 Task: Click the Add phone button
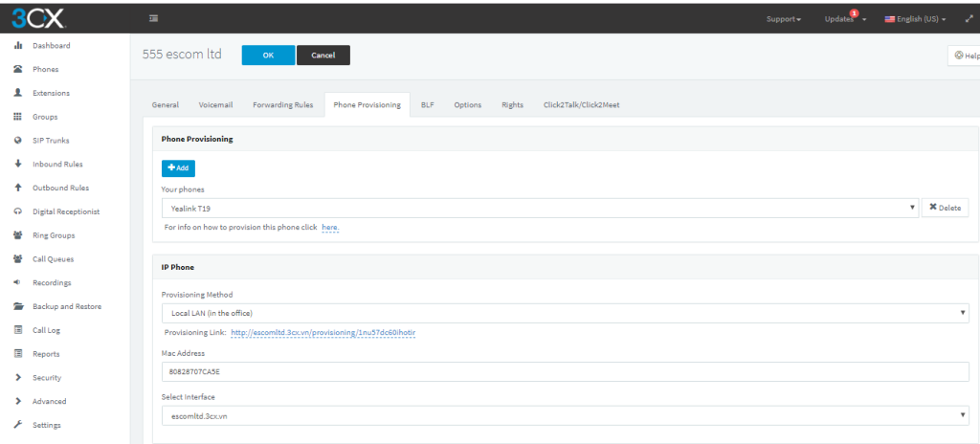(x=178, y=168)
